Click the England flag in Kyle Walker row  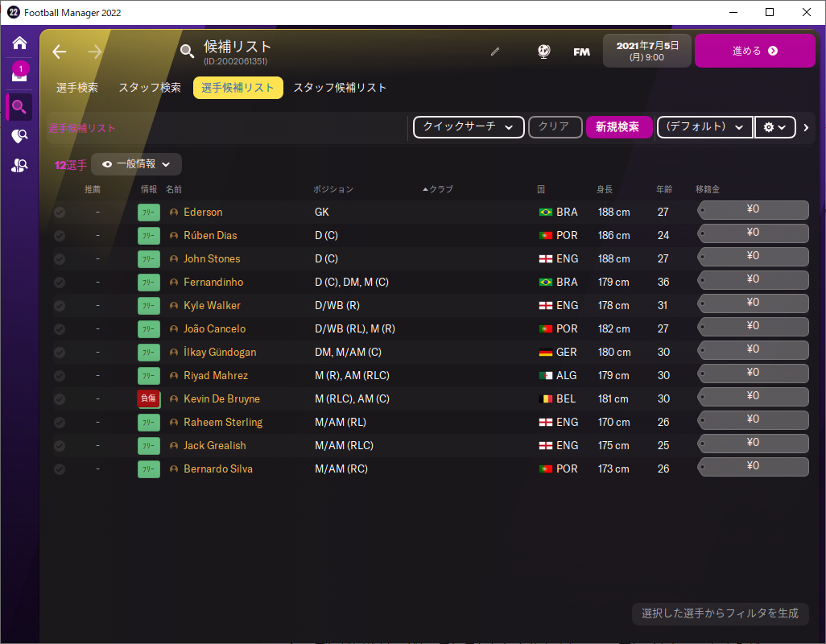coord(546,305)
